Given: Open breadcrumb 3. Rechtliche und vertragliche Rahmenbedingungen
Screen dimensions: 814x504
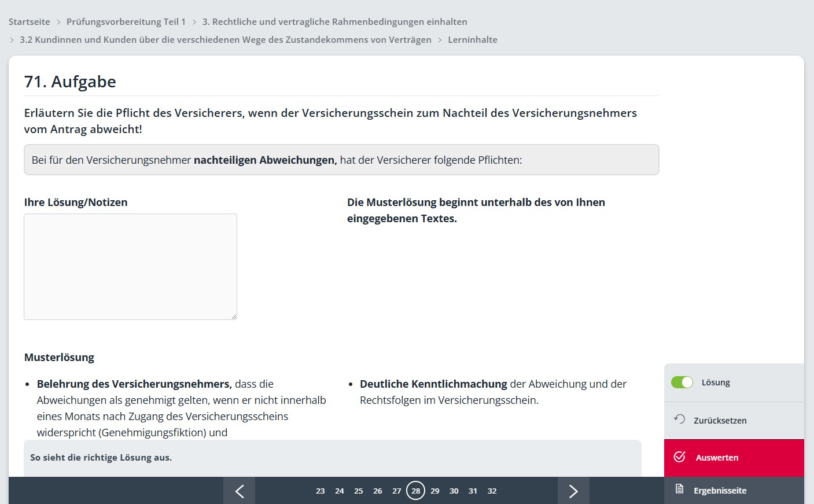Looking at the screenshot, I should click(334, 21).
